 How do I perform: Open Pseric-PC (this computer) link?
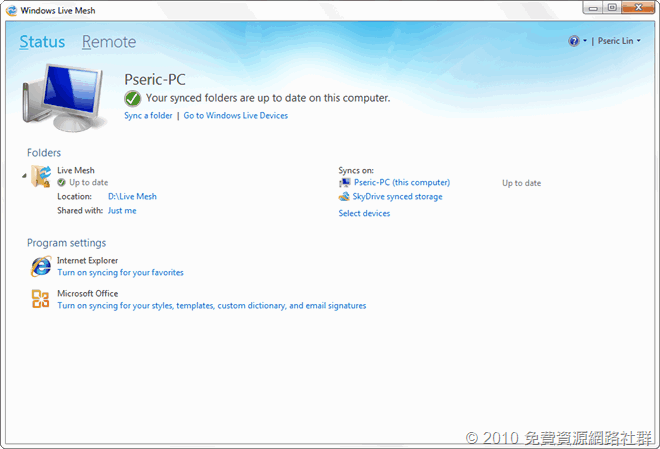tap(402, 182)
